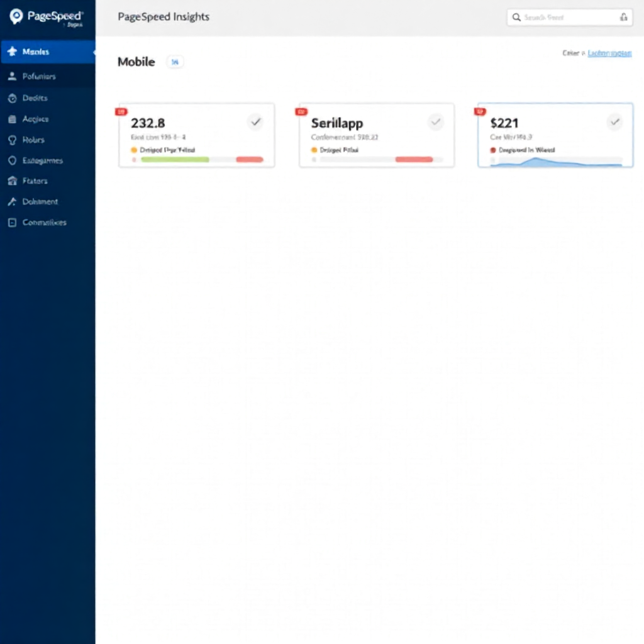
Task: Open the Conmalikes sidebar item
Action: pyautogui.click(x=48, y=223)
